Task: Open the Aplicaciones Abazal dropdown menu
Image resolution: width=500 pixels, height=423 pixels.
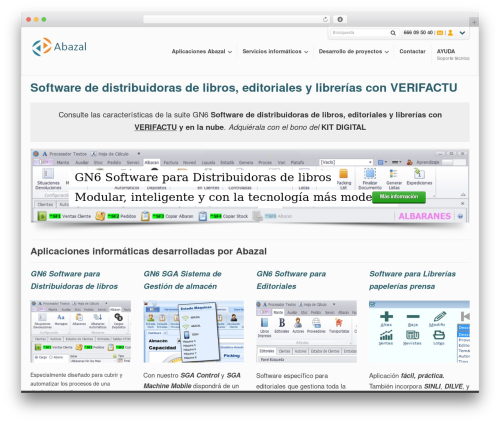Action: click(202, 51)
